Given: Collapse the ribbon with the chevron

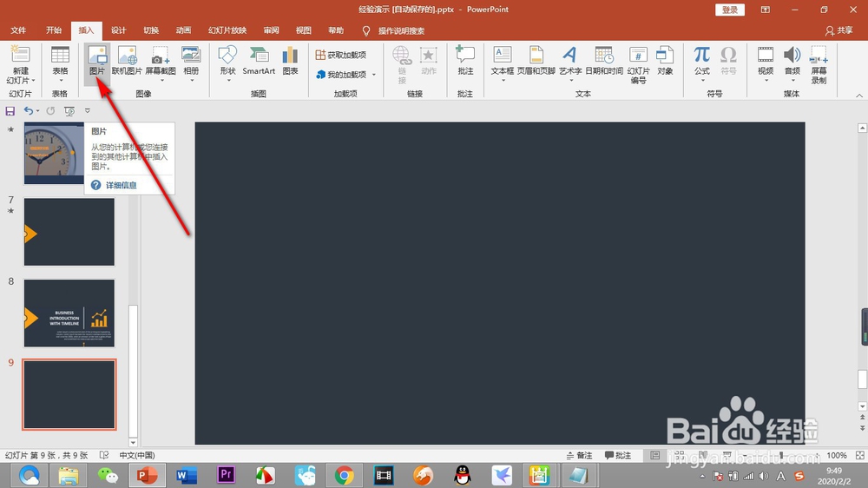Looking at the screenshot, I should [859, 96].
